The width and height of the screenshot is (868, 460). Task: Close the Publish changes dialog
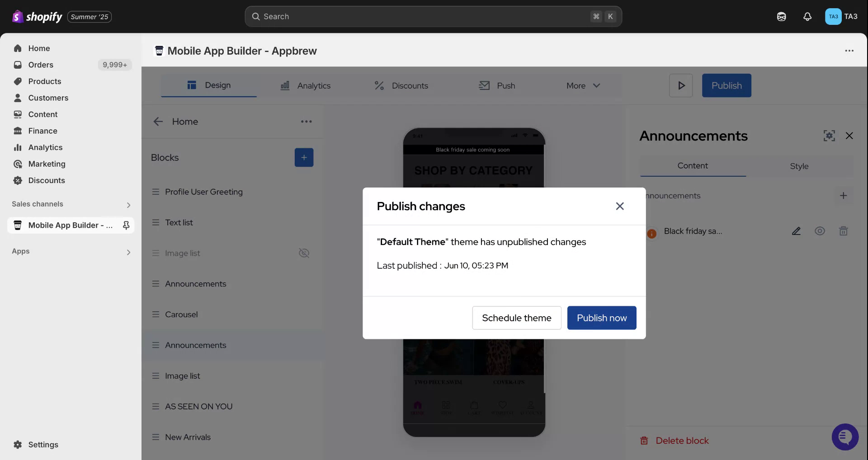coord(619,206)
